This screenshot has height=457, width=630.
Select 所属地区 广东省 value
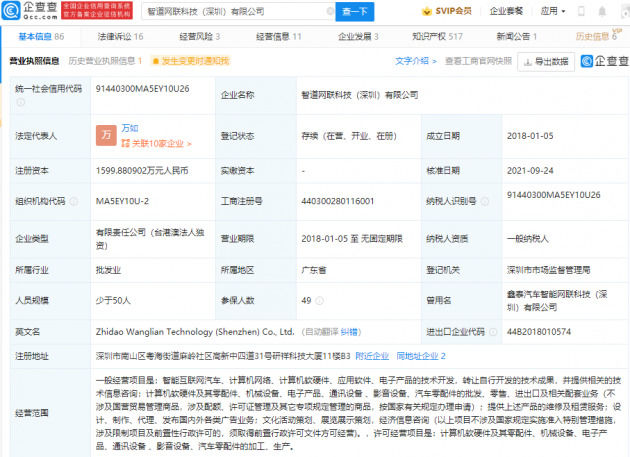coord(314,270)
